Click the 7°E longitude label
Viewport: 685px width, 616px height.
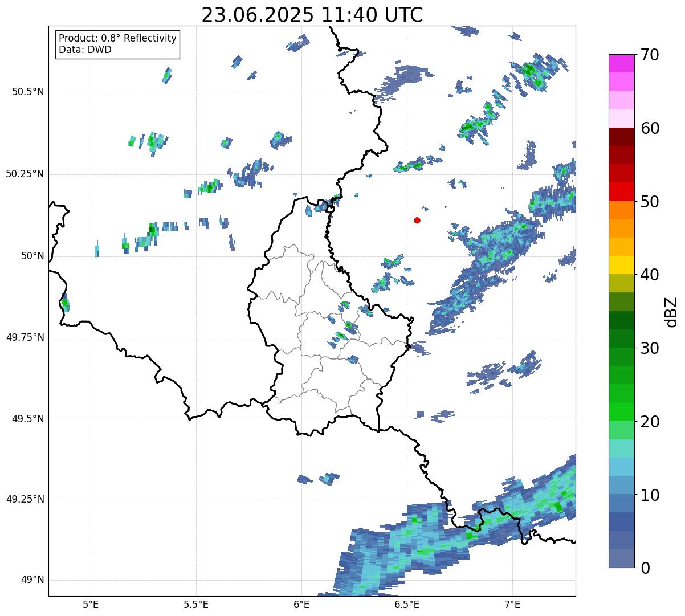coord(512,604)
